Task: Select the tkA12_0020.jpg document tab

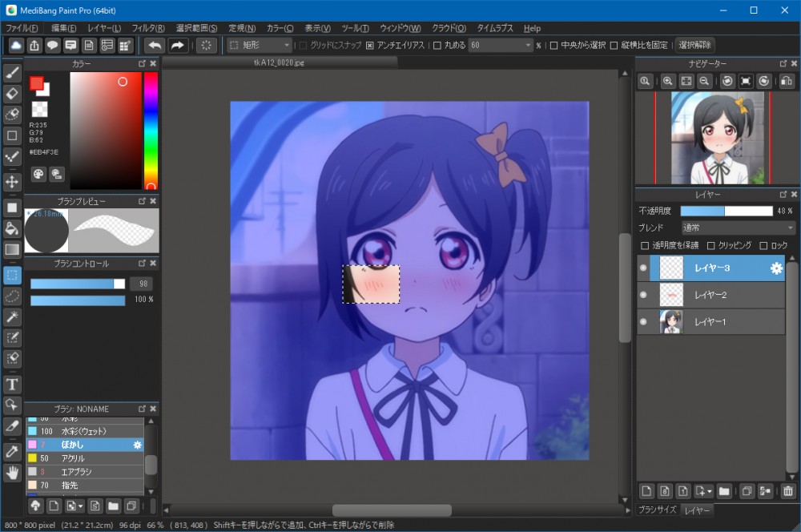Action: [x=279, y=62]
